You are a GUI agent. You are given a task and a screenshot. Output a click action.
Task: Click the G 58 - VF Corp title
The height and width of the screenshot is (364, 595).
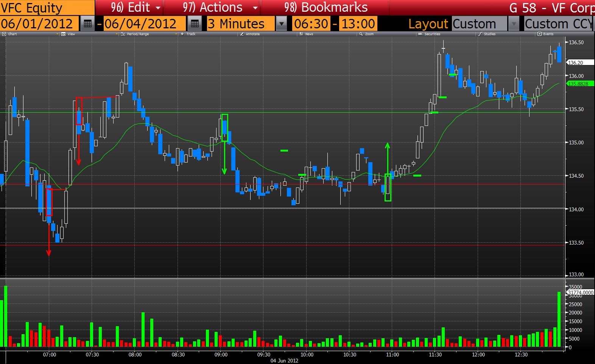(552, 8)
